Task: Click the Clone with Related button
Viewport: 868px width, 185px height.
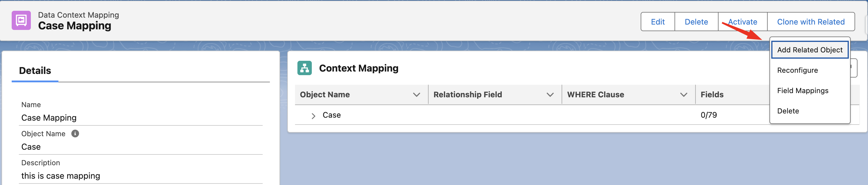Action: [x=810, y=22]
